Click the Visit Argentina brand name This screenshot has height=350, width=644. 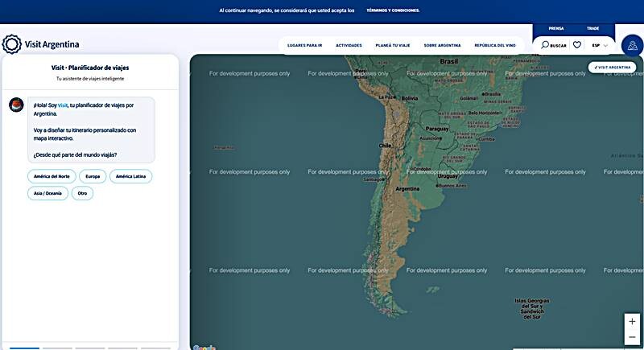(52, 44)
